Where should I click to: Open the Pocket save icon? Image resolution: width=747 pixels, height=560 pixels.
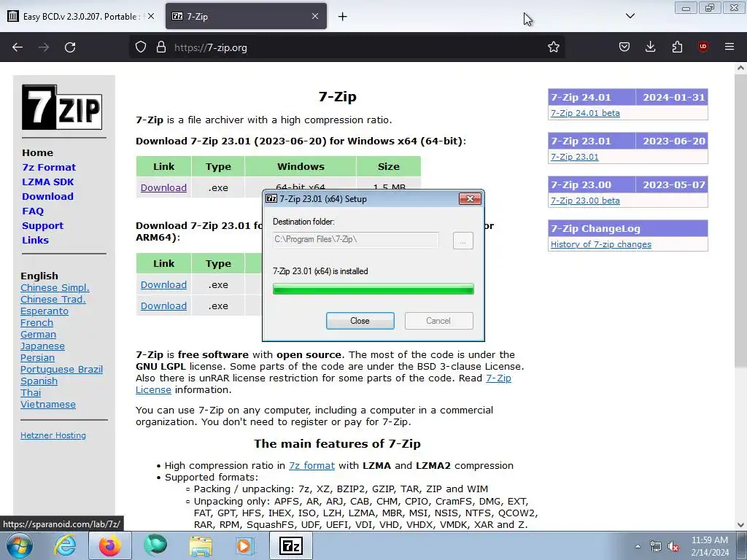pyautogui.click(x=624, y=47)
